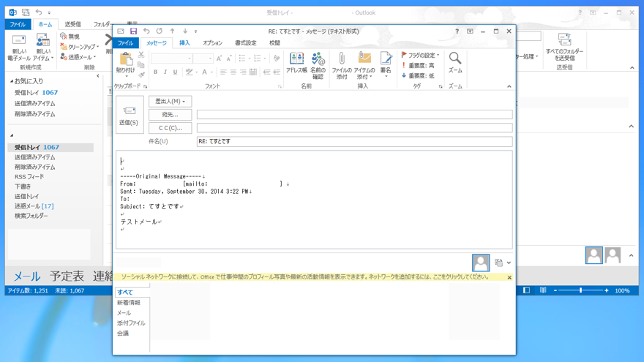644x362 pixels.
Task: Click Save icon in message title bar
Action: pos(133,31)
